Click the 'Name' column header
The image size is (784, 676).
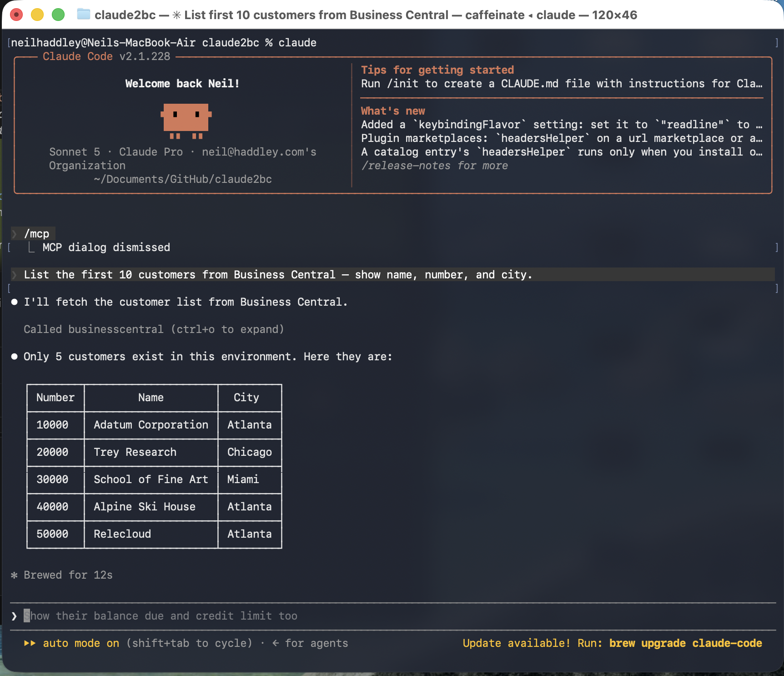click(151, 398)
